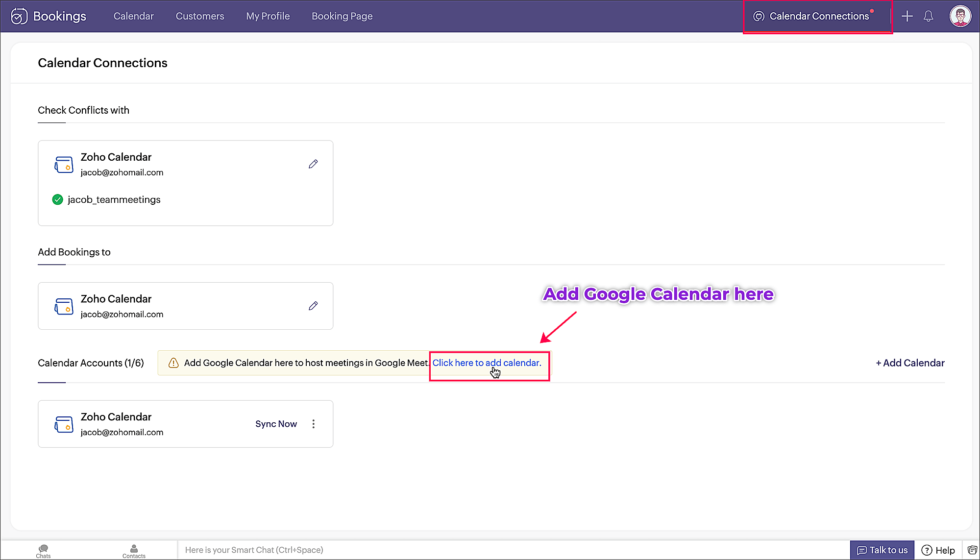
Task: Click + Add Calendar
Action: coord(910,363)
